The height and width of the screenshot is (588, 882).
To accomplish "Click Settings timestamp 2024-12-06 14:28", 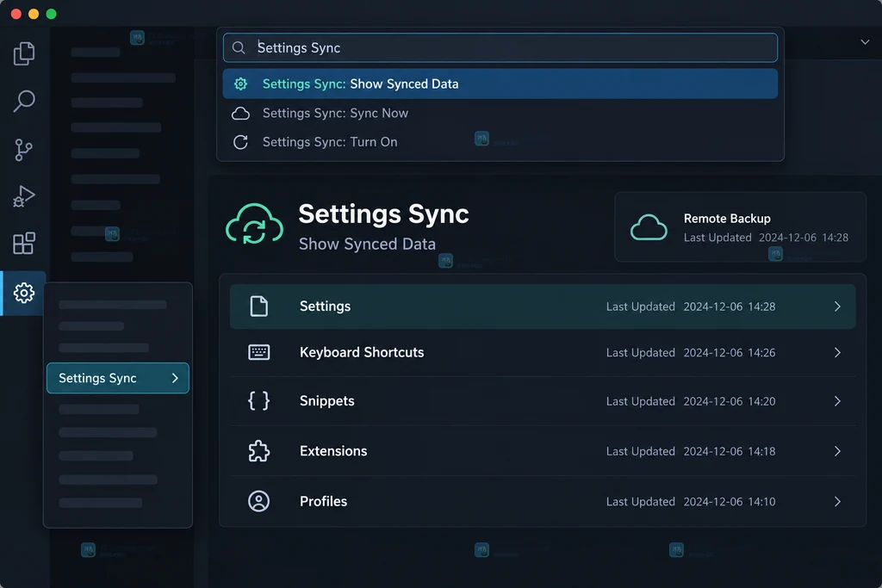I will click(729, 306).
